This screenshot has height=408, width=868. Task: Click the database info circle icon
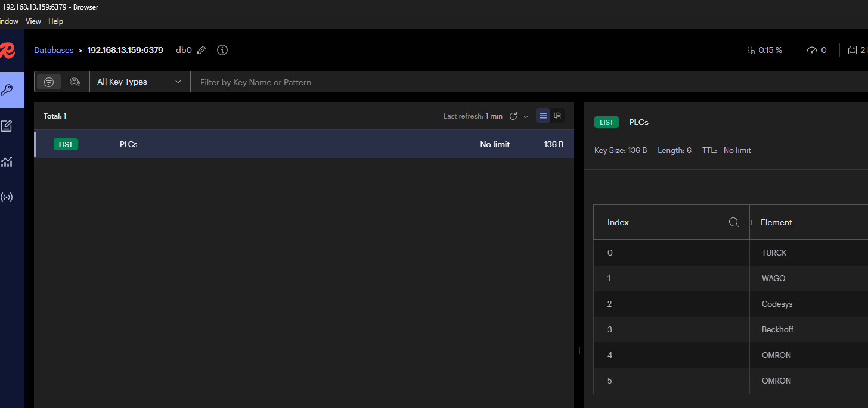(x=222, y=50)
